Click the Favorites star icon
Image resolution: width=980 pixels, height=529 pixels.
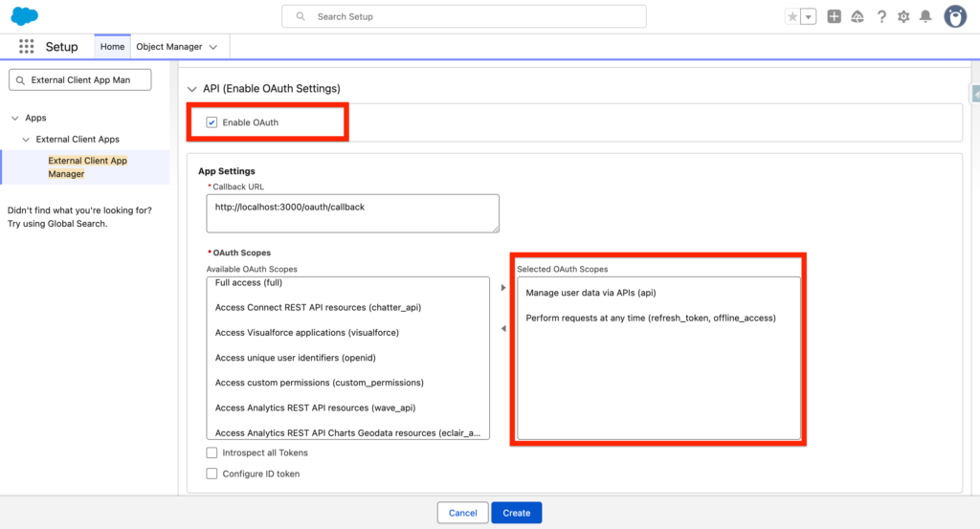pyautogui.click(x=791, y=17)
